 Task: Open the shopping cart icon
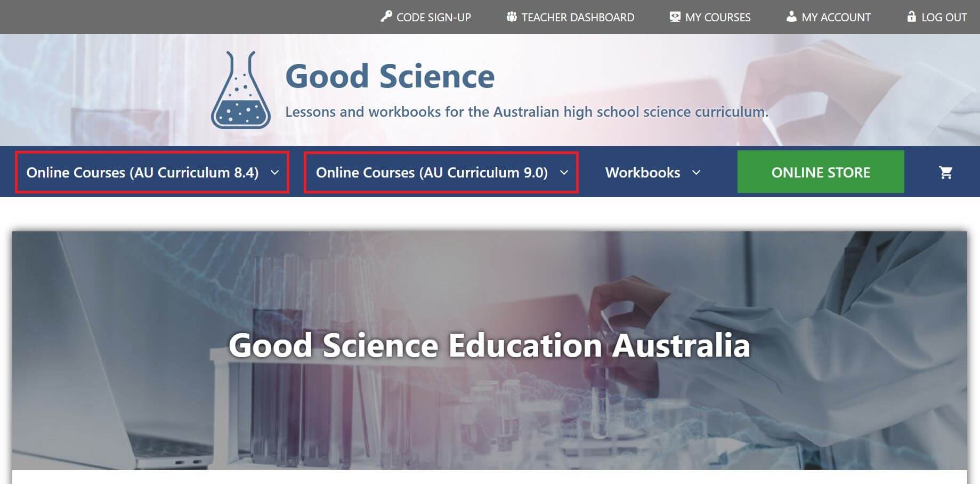[946, 172]
